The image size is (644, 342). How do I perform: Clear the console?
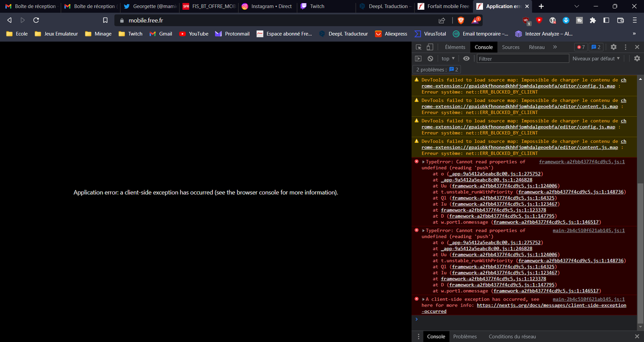[x=430, y=58]
